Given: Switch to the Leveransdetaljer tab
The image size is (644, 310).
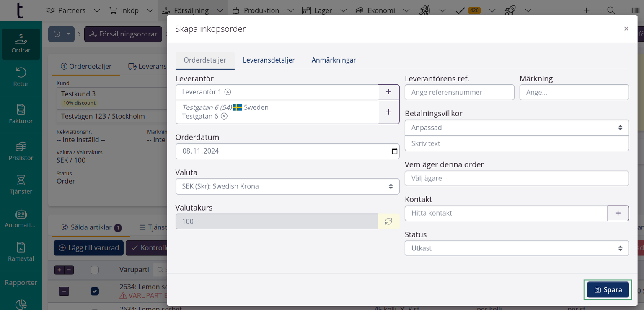Looking at the screenshot, I should coord(269,60).
